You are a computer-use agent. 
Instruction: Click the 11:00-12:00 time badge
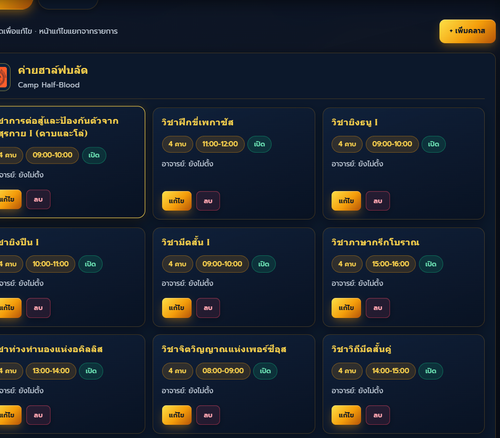(x=220, y=144)
